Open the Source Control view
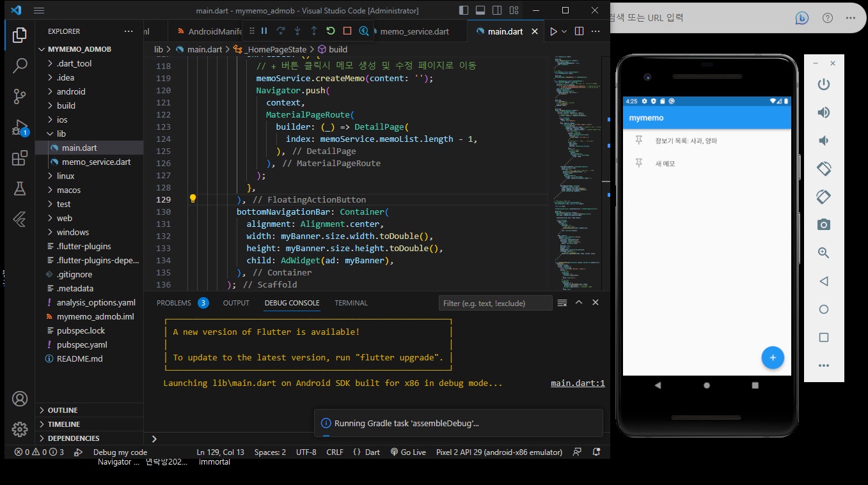This screenshot has height=485, width=868. point(20,96)
